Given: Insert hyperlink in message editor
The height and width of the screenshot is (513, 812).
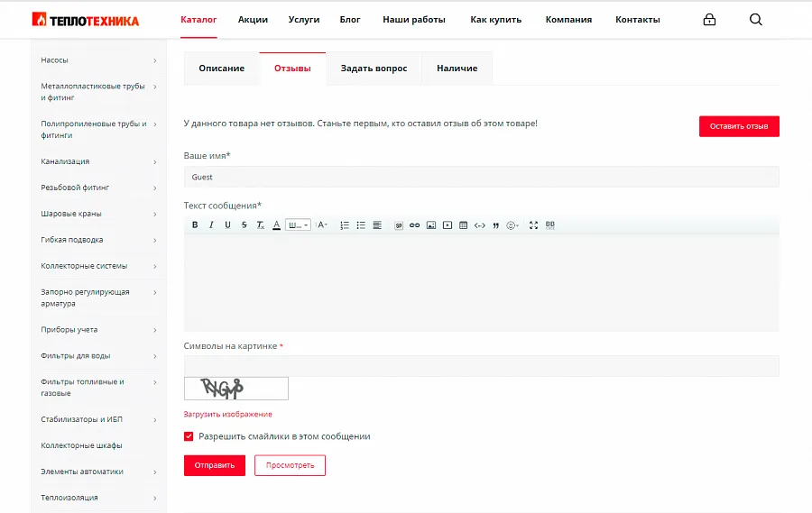Looking at the screenshot, I should coord(414,224).
